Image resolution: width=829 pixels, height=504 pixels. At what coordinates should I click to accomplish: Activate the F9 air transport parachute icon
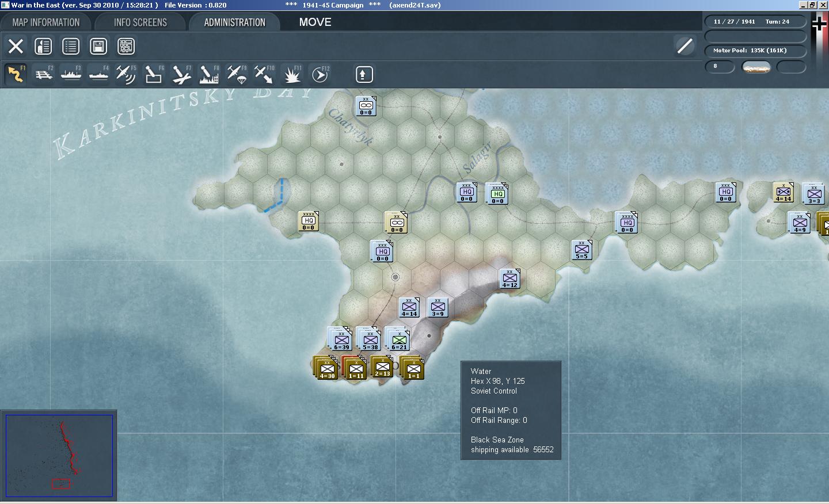click(237, 74)
